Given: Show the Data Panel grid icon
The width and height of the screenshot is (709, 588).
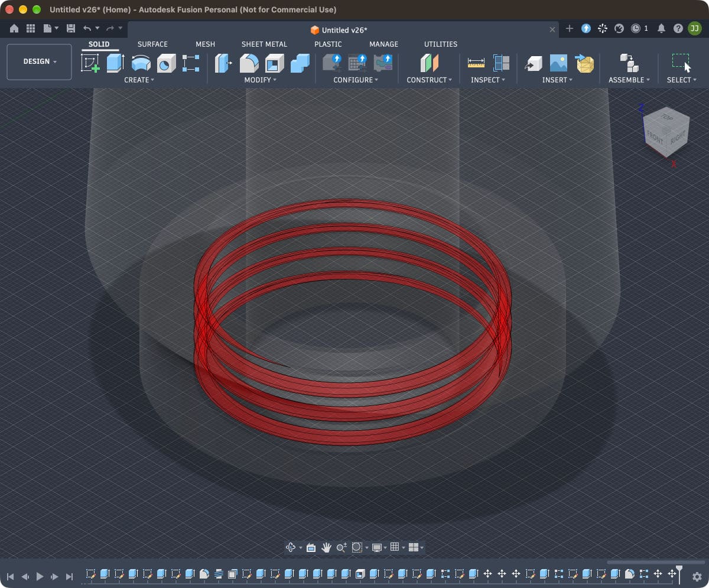Looking at the screenshot, I should coord(31,28).
